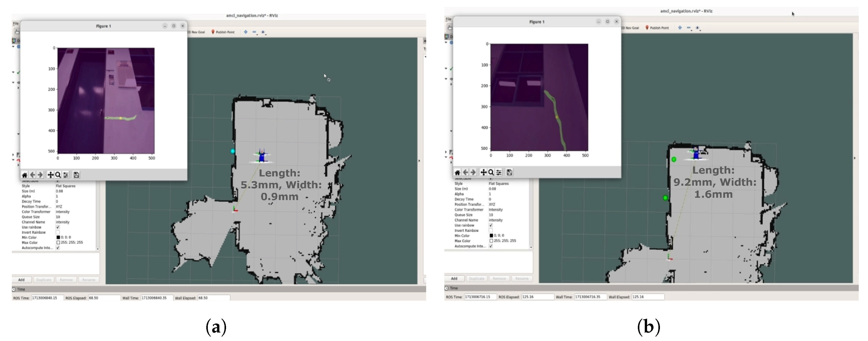The image size is (868, 341).
Task: Toggle Autocompute Intensity checkbox in panel (b)
Action: point(491,246)
